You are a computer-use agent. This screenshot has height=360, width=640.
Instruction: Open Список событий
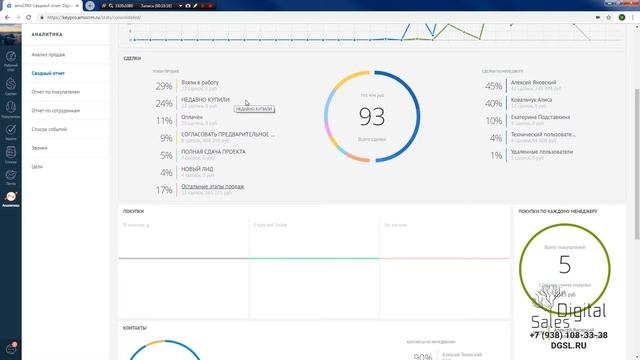(x=49, y=129)
